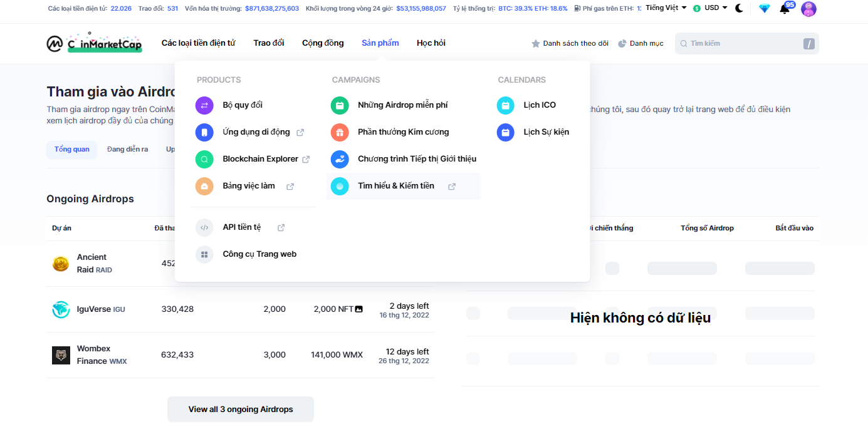Click Trao đổi 531 count link
The width and height of the screenshot is (868, 444).
(173, 9)
